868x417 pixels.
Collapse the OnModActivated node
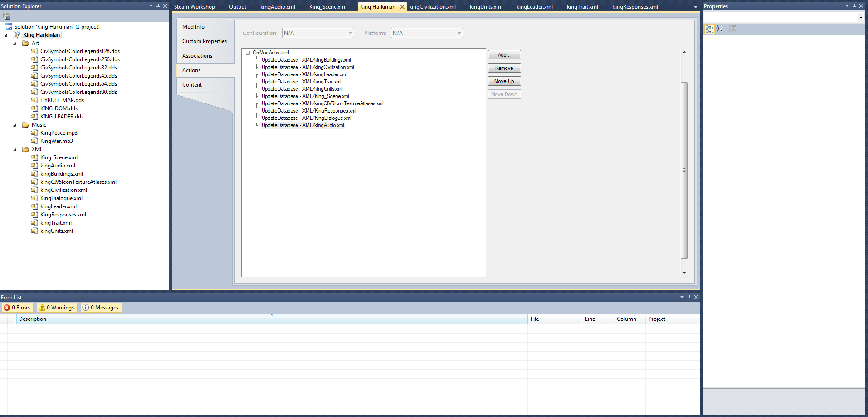(x=248, y=53)
